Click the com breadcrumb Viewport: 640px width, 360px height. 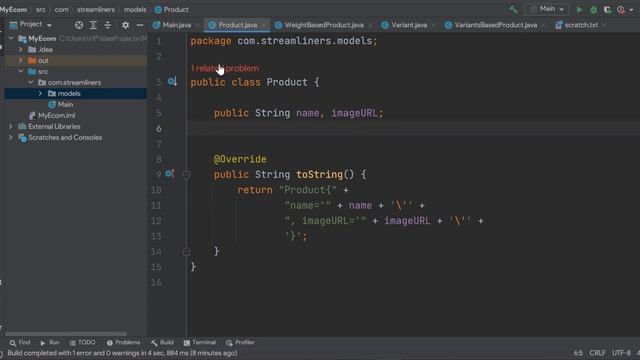pos(62,9)
